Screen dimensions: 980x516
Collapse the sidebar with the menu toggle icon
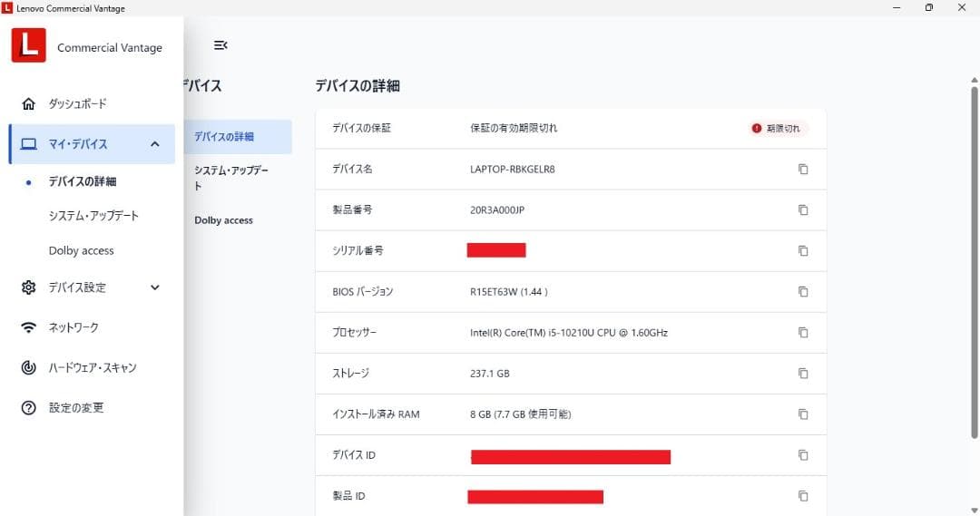coord(220,45)
